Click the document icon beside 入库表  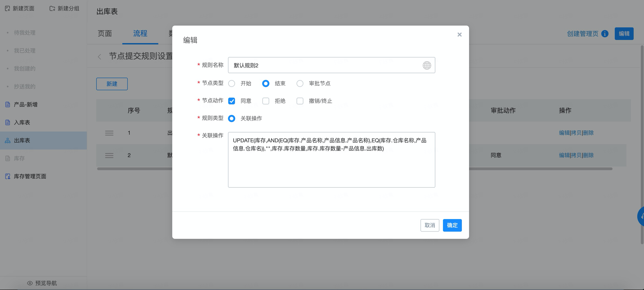(x=8, y=123)
